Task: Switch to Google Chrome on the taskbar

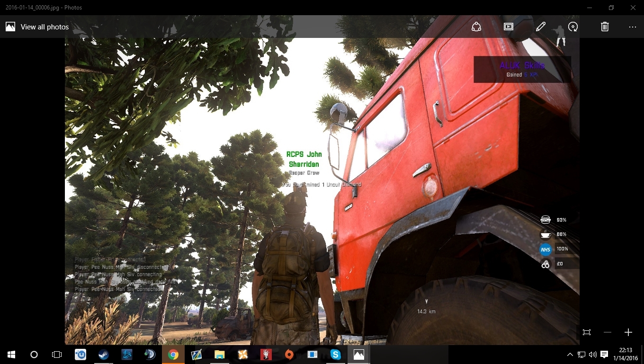Action: (x=173, y=355)
